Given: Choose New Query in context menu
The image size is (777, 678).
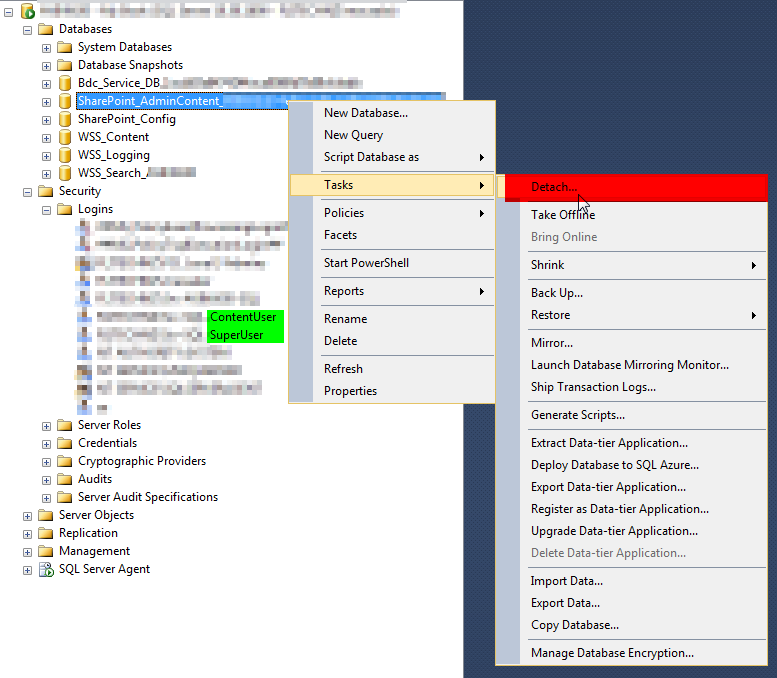Looking at the screenshot, I should tap(392, 135).
